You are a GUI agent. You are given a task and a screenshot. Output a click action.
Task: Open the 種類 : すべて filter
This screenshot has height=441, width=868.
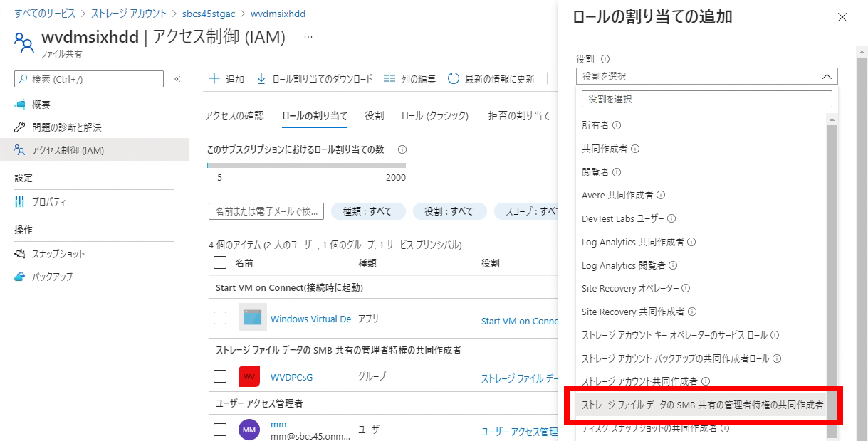pos(368,211)
